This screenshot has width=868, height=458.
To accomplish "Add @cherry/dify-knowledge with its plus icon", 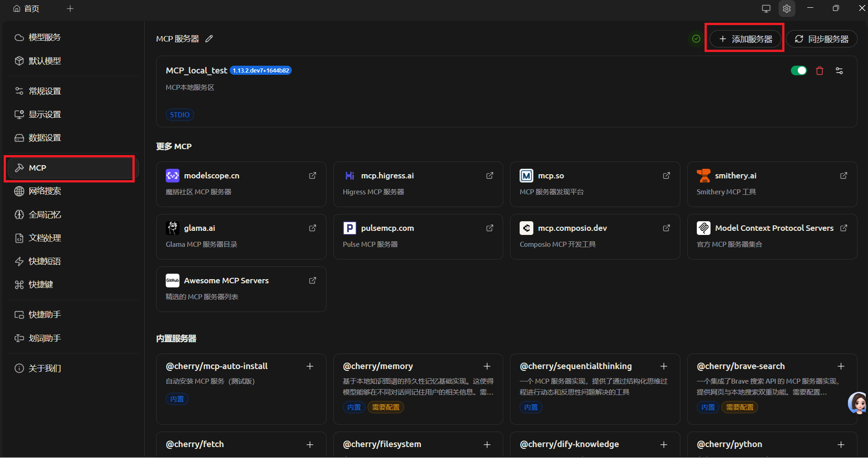I will point(664,444).
